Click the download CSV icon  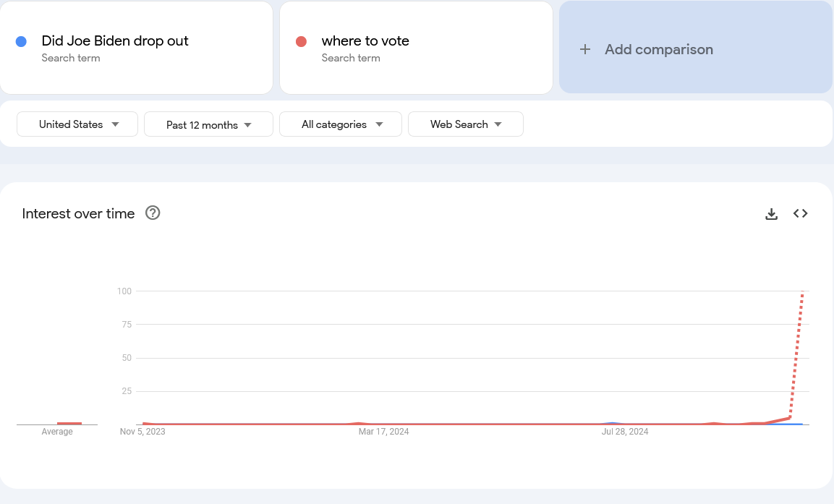pos(771,214)
